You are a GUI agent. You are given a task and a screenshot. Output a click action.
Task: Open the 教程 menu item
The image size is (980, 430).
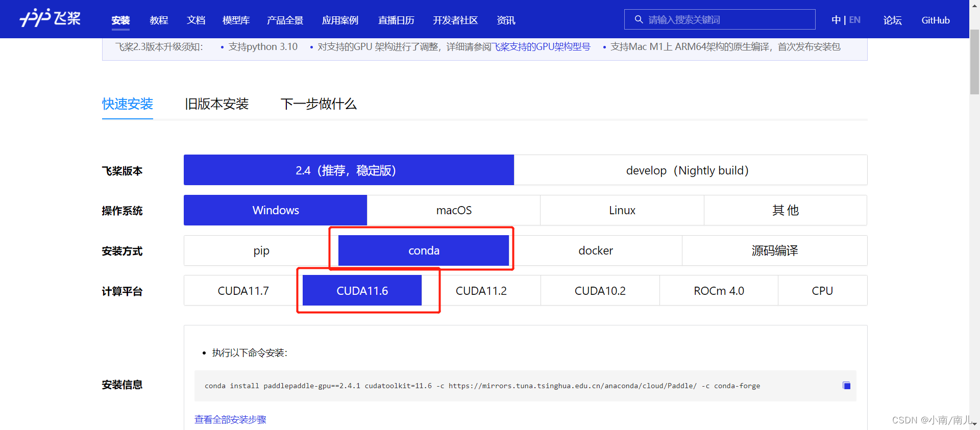click(x=159, y=20)
